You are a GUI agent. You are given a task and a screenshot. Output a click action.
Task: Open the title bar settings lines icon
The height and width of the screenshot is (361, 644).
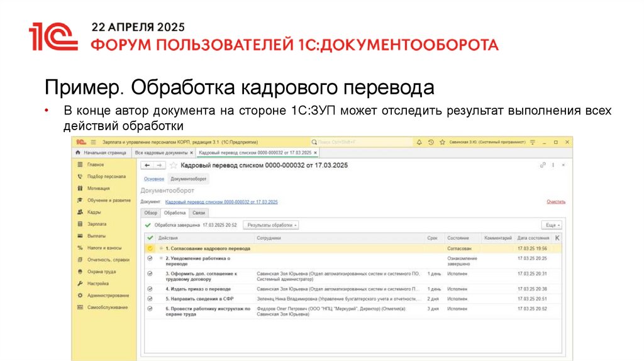pyautogui.click(x=532, y=142)
